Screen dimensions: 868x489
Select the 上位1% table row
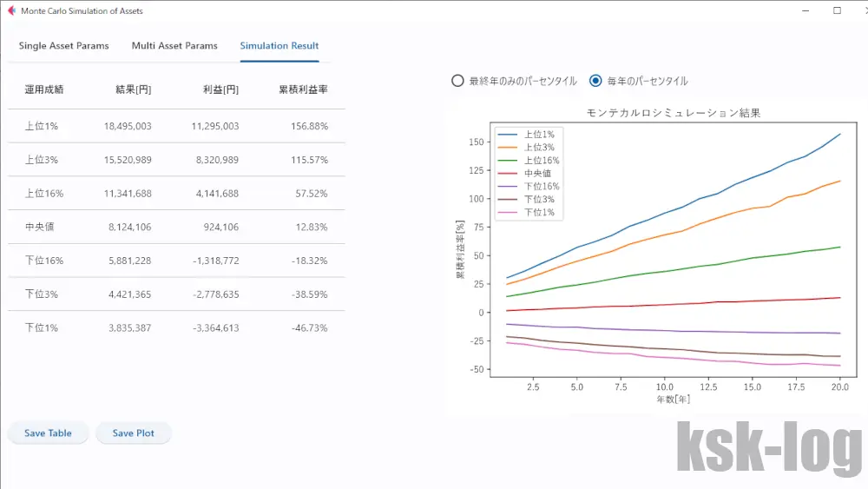coord(176,126)
